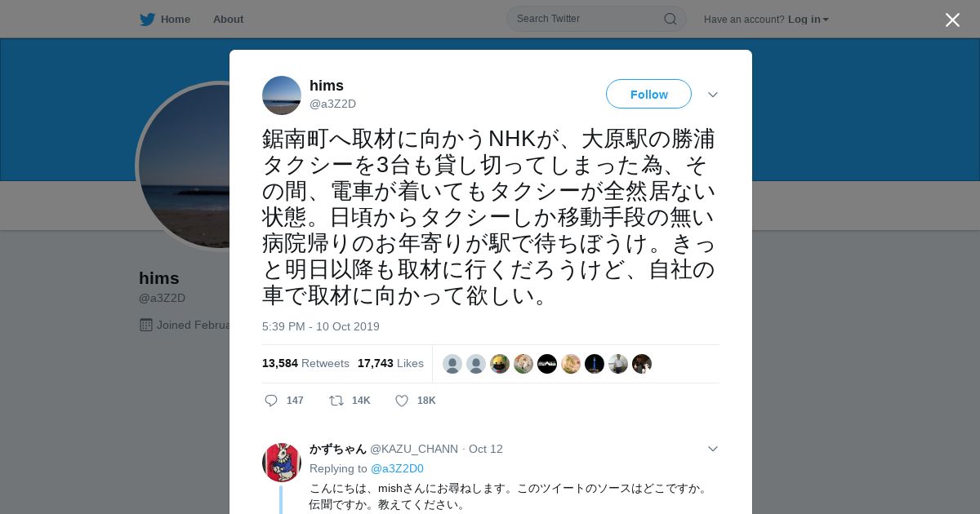
Task: Expand options chevron on かずちゃん reply
Action: pyautogui.click(x=712, y=449)
